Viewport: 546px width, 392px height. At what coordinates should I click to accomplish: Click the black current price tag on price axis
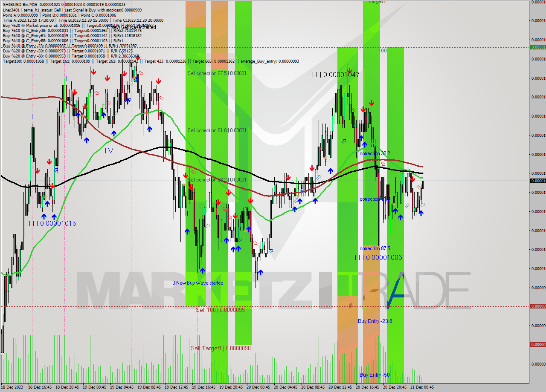click(x=537, y=181)
